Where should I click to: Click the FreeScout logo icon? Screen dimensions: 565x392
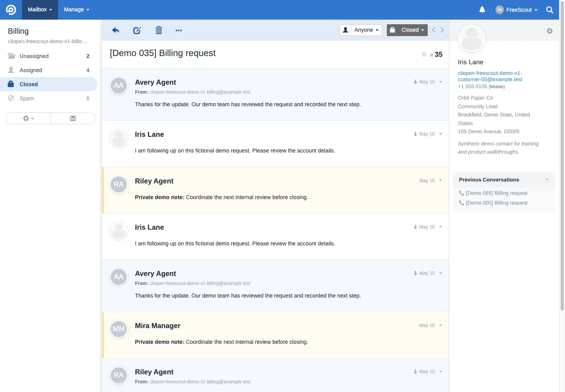pos(11,10)
